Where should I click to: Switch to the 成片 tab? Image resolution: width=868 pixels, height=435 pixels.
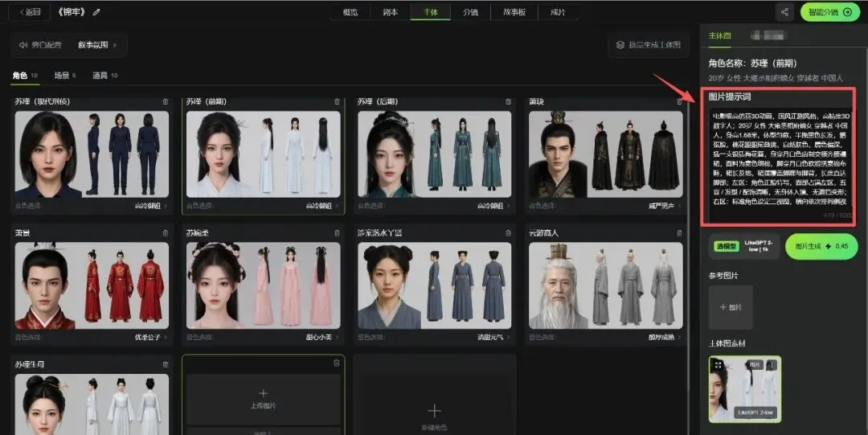coord(558,12)
